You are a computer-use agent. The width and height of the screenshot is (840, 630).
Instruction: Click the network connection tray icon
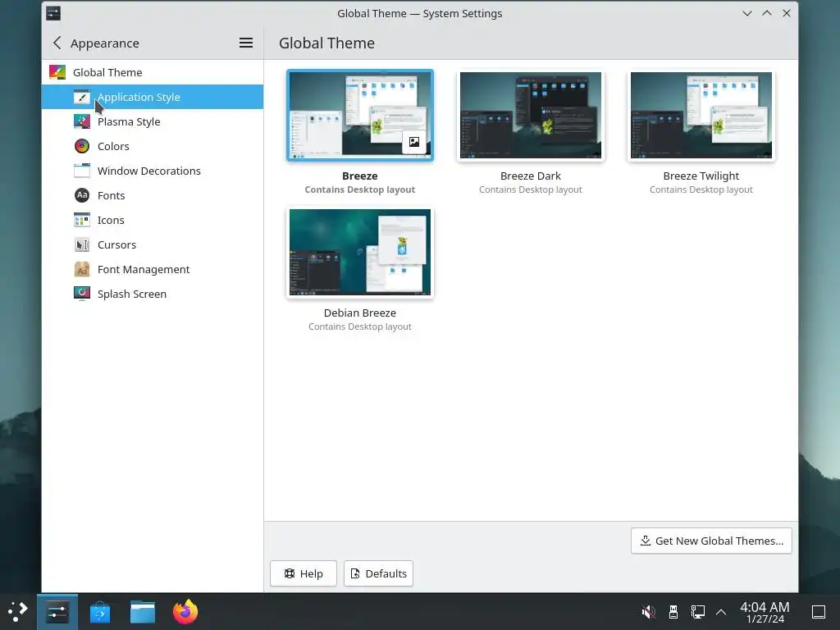click(x=697, y=612)
